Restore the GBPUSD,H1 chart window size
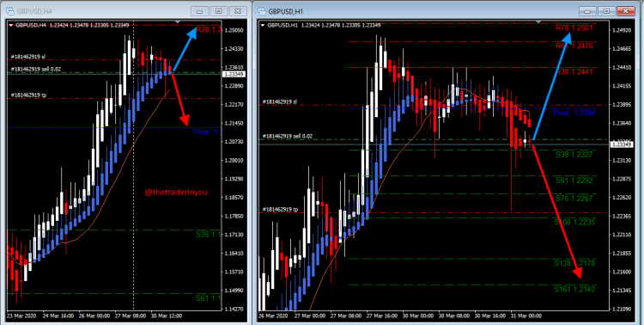This screenshot has width=644, height=325. [x=606, y=11]
